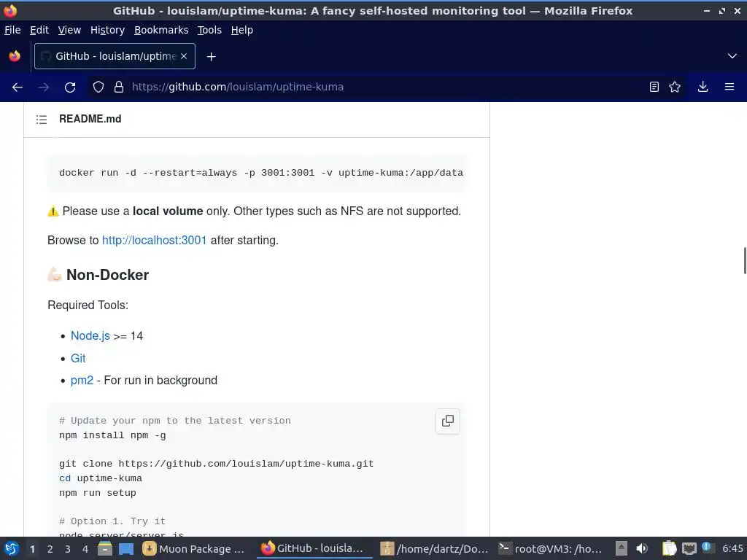The image size is (747, 560).
Task: Switch to Muon Package Manager window
Action: point(194,549)
